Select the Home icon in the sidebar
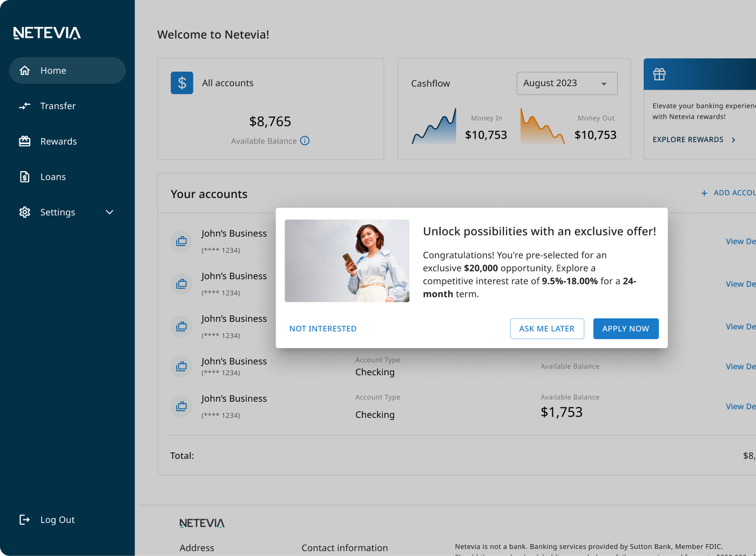The width and height of the screenshot is (756, 556). pyautogui.click(x=24, y=70)
